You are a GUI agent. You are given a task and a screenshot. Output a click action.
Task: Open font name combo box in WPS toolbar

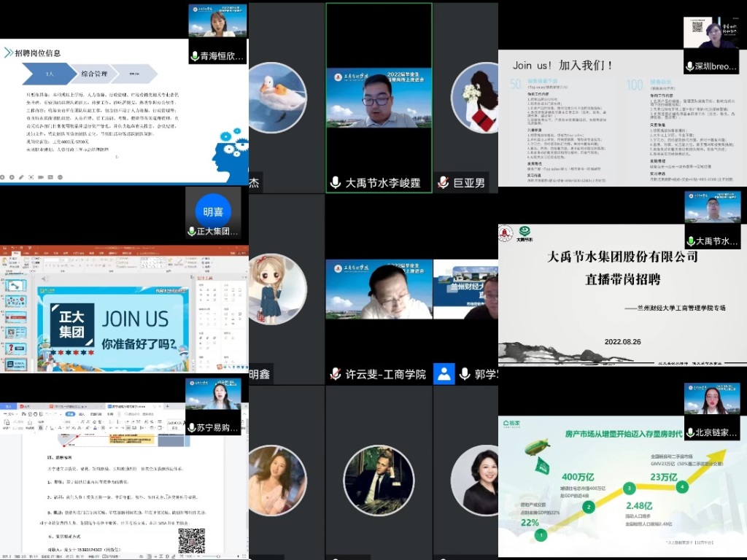coord(50,422)
